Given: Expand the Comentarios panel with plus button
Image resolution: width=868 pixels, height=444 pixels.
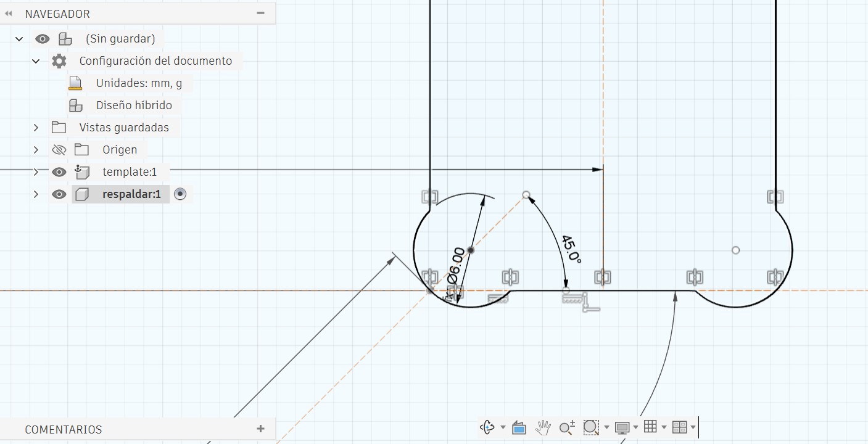Looking at the screenshot, I should point(261,429).
